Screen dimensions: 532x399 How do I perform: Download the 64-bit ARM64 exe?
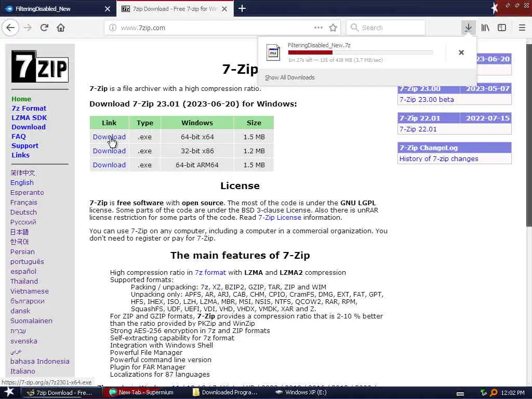109,165
